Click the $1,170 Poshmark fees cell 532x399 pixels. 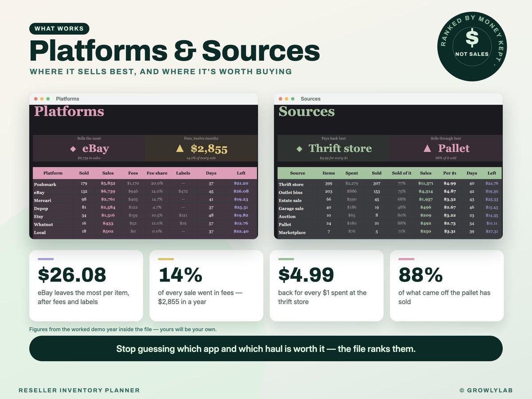coord(133,183)
